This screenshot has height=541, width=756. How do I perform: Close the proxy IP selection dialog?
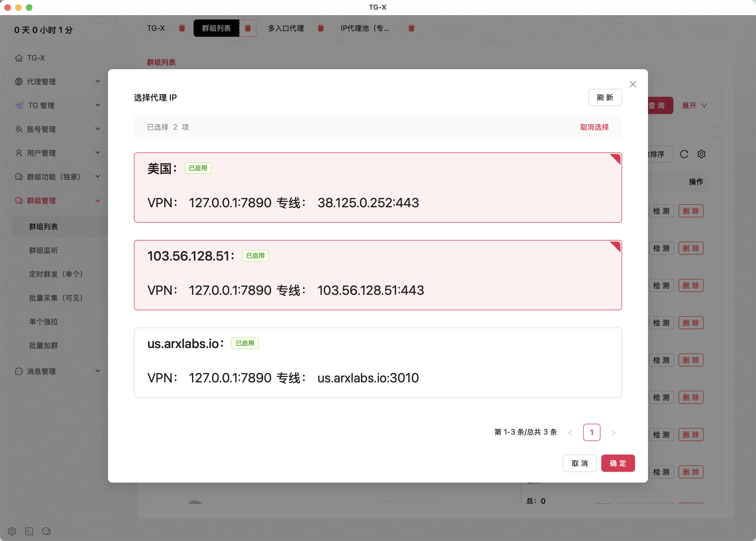(633, 84)
